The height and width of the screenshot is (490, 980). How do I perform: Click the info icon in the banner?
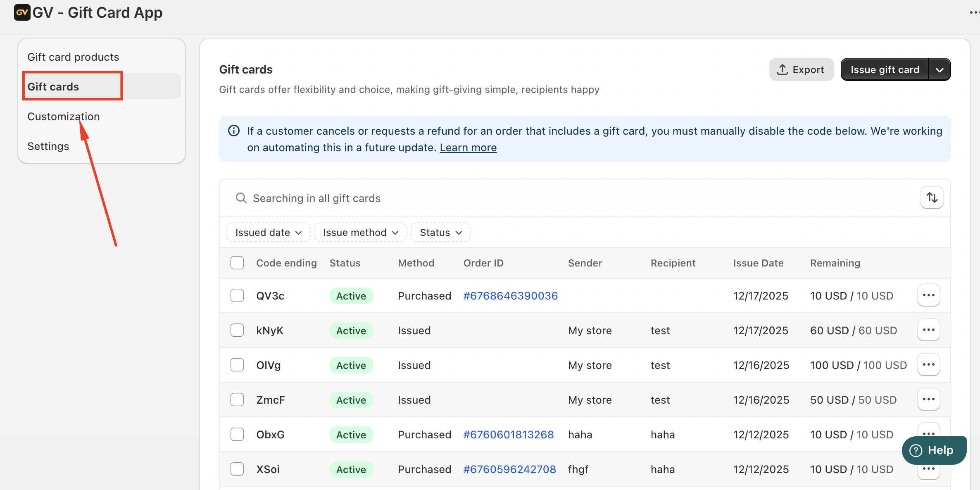tap(234, 131)
